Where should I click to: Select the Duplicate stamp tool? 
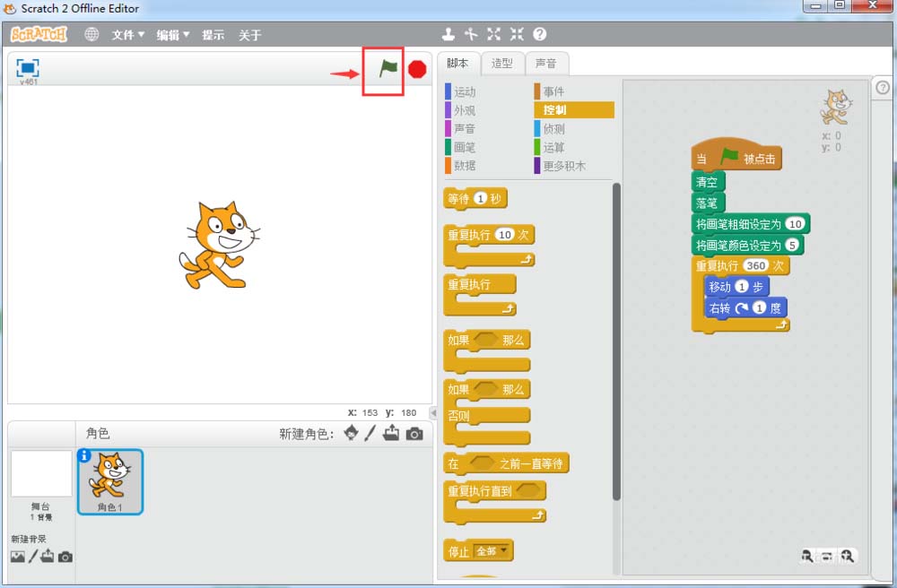[448, 34]
